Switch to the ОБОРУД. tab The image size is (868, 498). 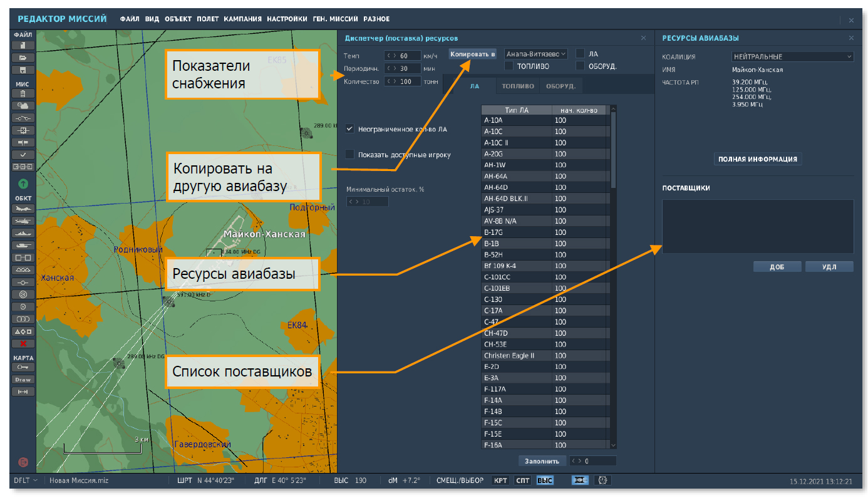click(560, 86)
